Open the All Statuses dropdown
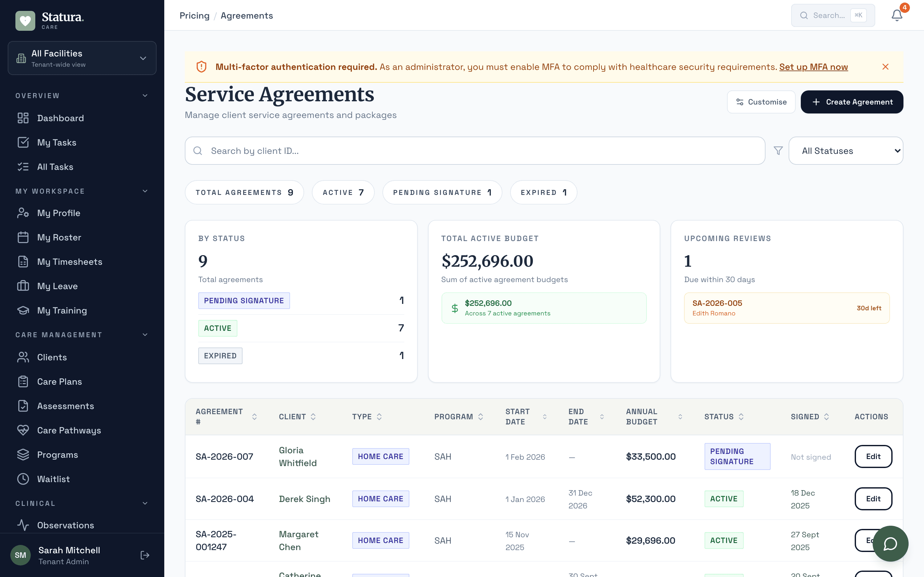The width and height of the screenshot is (924, 577). pyautogui.click(x=845, y=150)
